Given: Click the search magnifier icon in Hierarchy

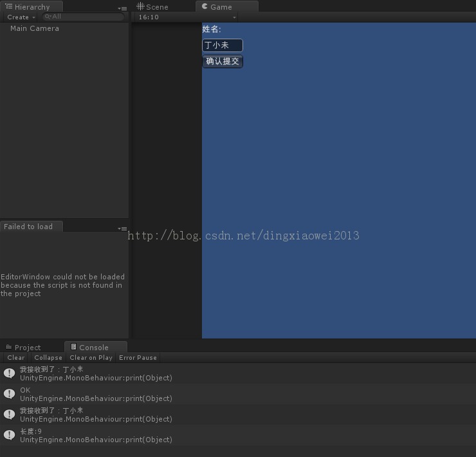Looking at the screenshot, I should click(x=48, y=17).
